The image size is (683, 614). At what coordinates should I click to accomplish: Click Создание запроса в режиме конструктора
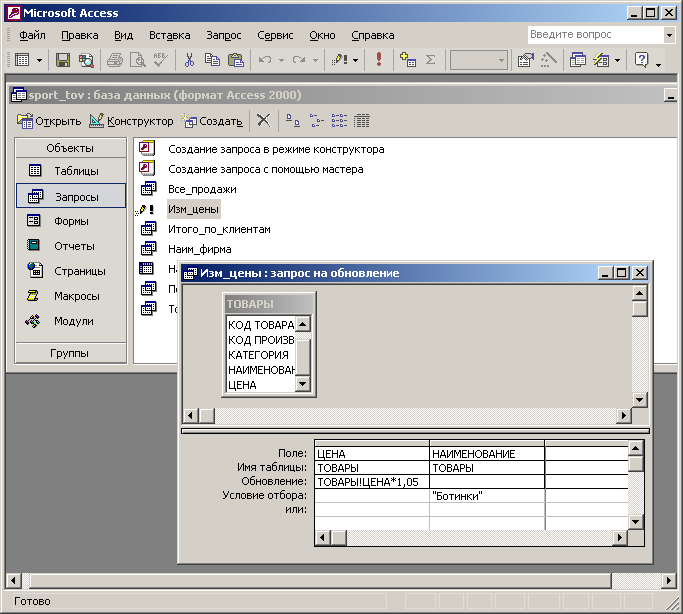click(276, 149)
